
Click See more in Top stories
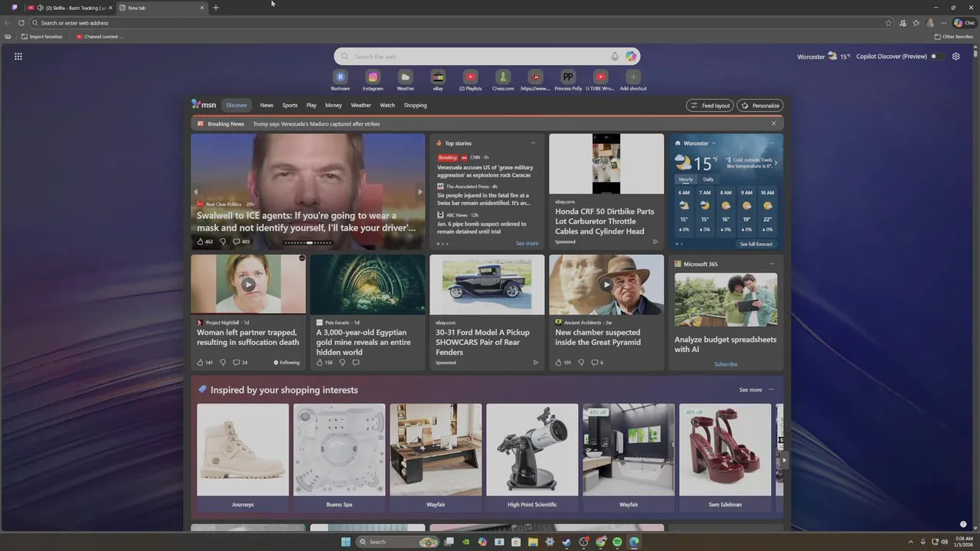(527, 243)
